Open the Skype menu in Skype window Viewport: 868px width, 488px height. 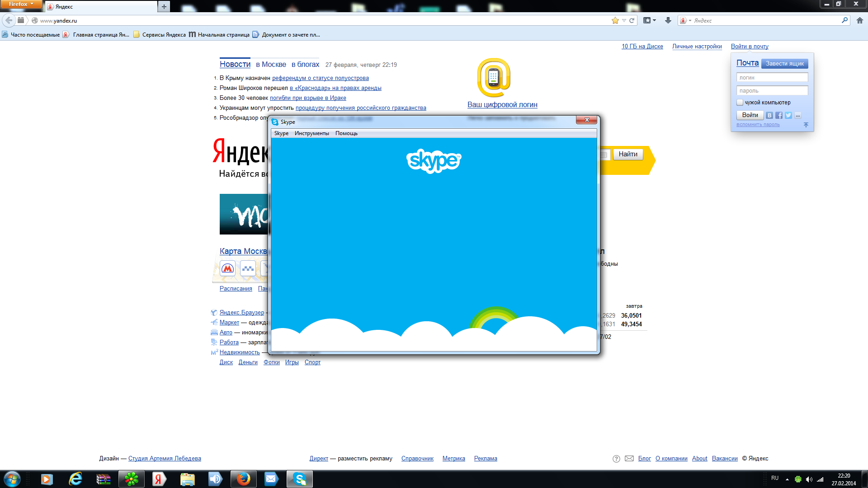pyautogui.click(x=281, y=133)
